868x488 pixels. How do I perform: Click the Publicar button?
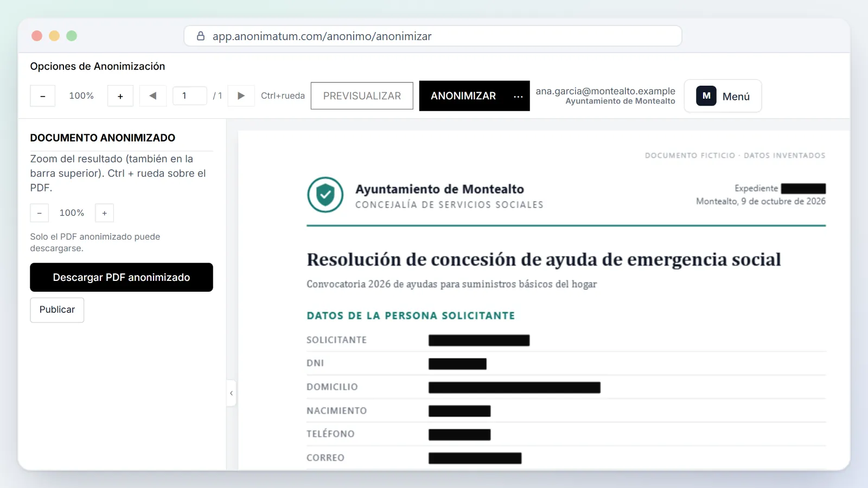[x=57, y=310]
